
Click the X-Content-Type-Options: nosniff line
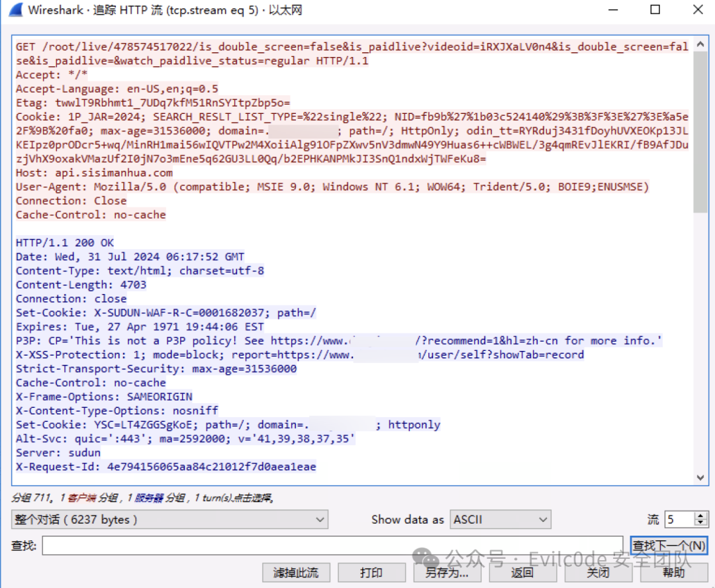117,411
